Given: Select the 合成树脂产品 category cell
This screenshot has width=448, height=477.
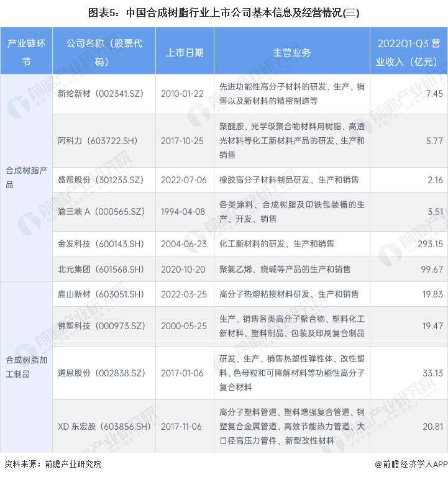Looking at the screenshot, I should (26, 178).
